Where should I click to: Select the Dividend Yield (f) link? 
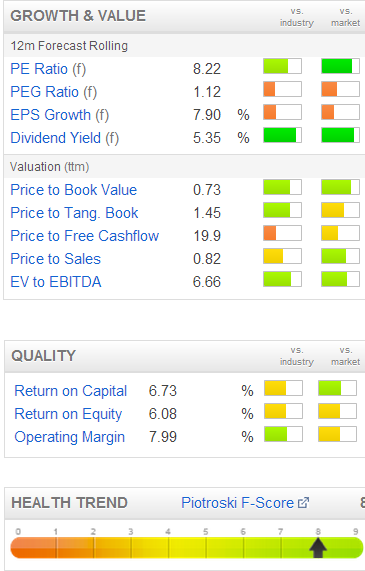[64, 138]
